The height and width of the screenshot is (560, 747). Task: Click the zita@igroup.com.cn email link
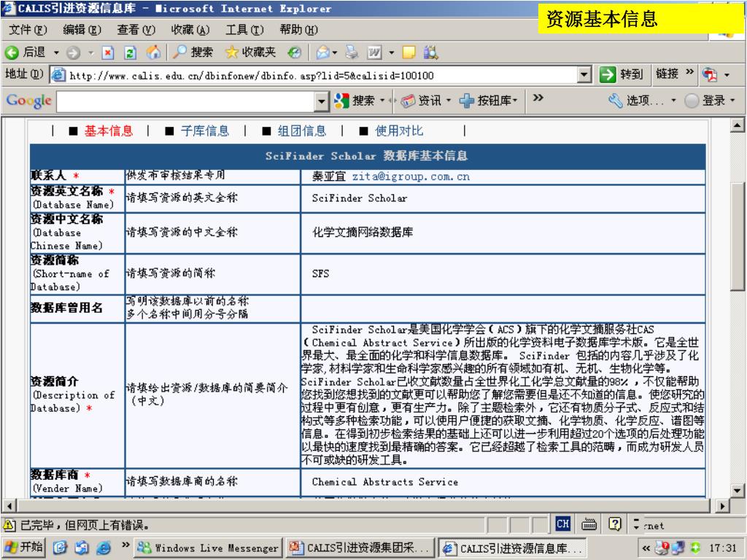click(411, 176)
